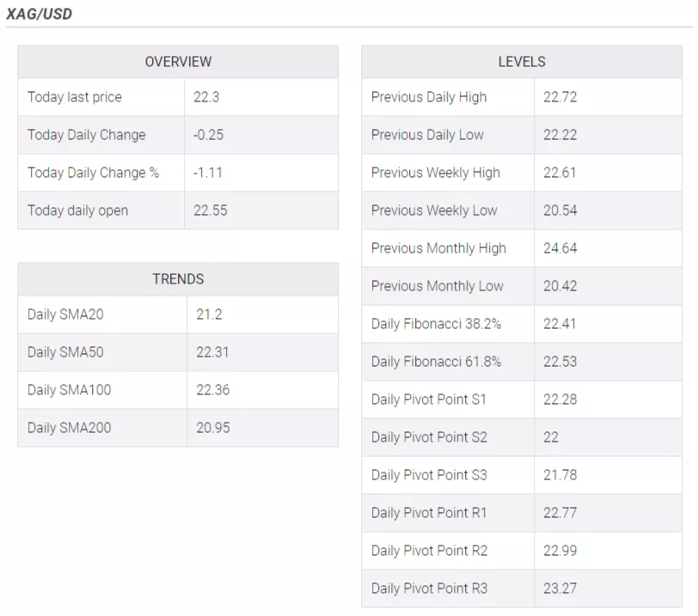Click the 'Previous Weekly Low' label
The width and height of the screenshot is (698, 616).
tap(434, 210)
